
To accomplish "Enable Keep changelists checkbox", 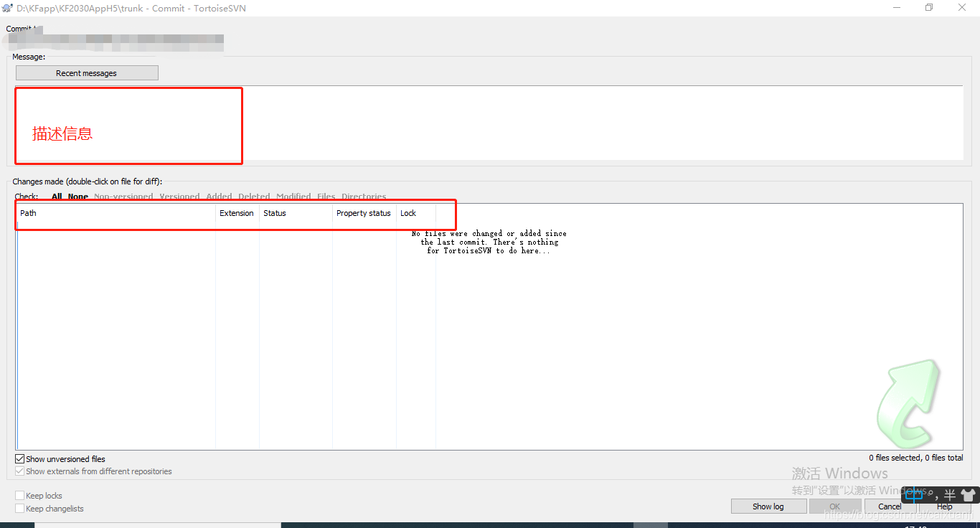I will [20, 509].
